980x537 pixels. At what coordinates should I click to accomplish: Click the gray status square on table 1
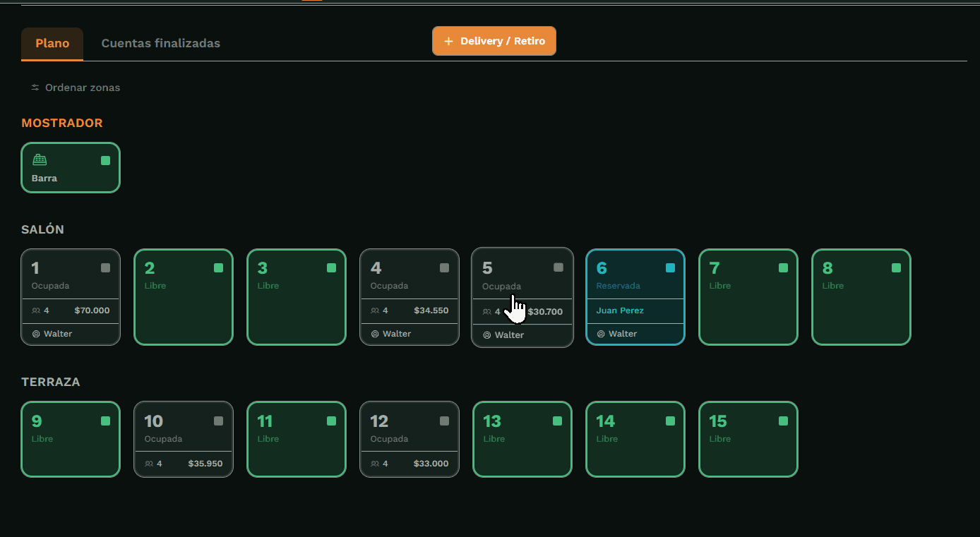pos(105,268)
